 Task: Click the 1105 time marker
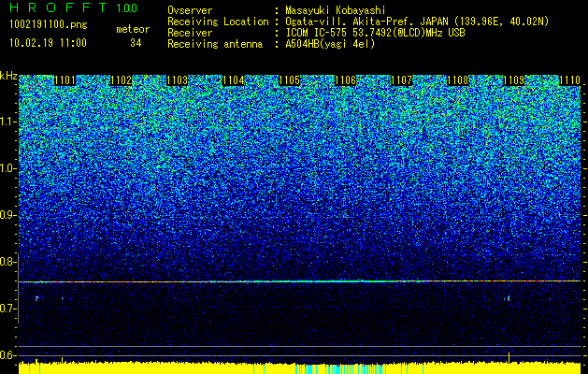click(289, 80)
